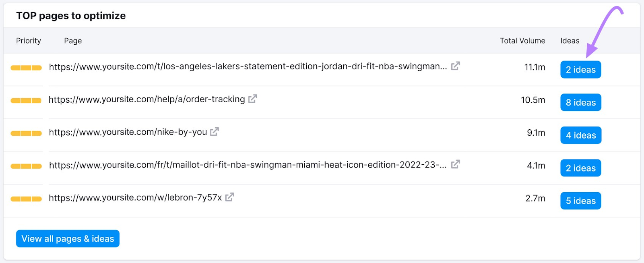Open the 5 ideas for the lebron page

coord(580,201)
